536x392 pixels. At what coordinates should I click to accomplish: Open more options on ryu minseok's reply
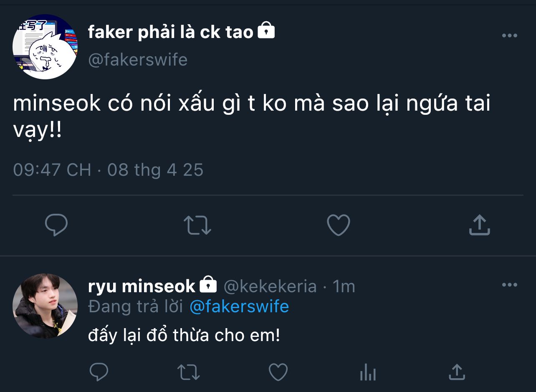pyautogui.click(x=509, y=285)
